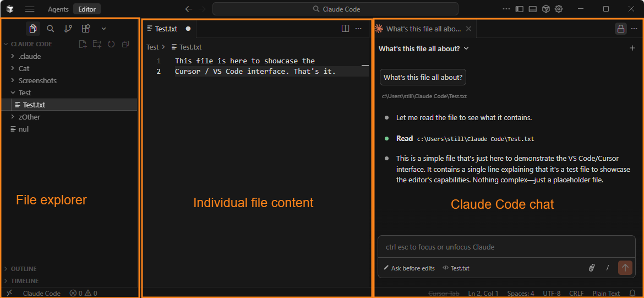Click the Cursor logo in the title bar

point(11,9)
